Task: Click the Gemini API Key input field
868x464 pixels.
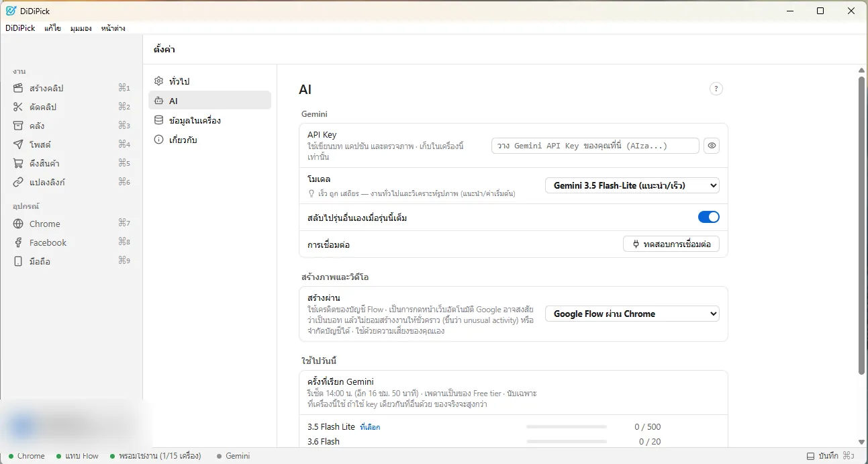Action: (595, 146)
